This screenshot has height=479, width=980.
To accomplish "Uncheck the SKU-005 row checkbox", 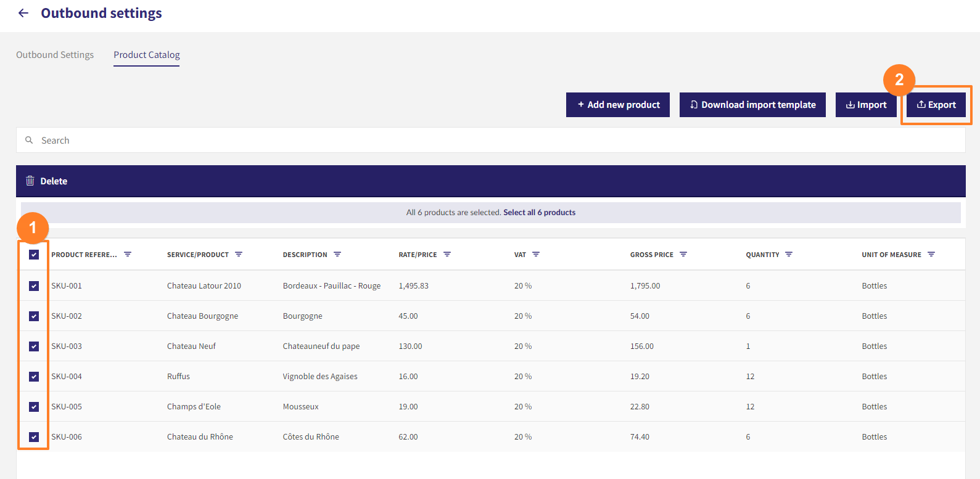I will point(34,407).
